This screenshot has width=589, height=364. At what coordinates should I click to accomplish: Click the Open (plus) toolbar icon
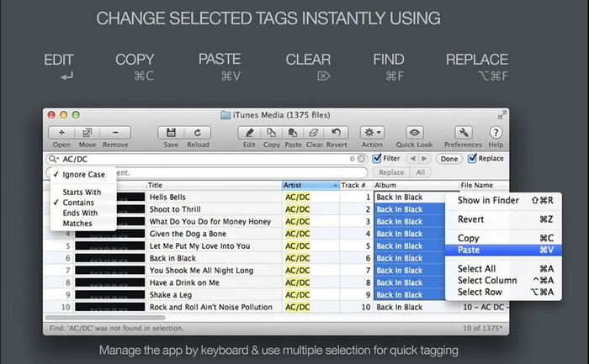[61, 133]
